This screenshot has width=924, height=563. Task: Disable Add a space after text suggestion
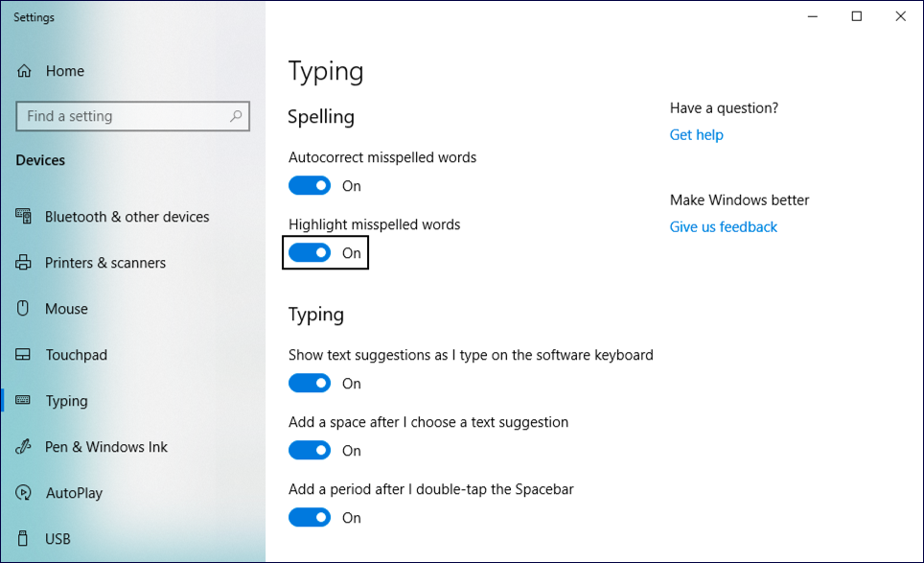point(309,450)
